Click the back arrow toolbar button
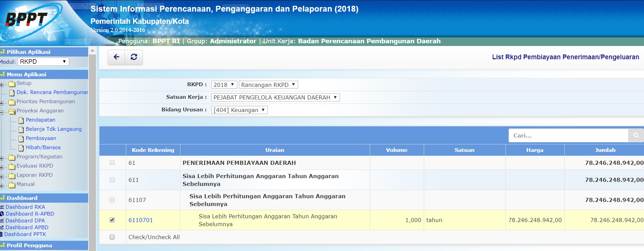The width and height of the screenshot is (644, 251). click(x=116, y=57)
